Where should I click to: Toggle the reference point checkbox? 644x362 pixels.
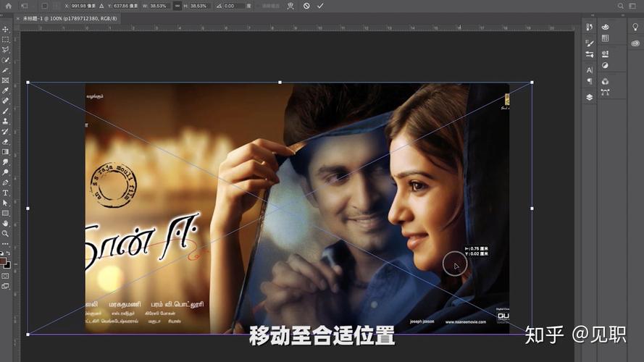(x=44, y=6)
